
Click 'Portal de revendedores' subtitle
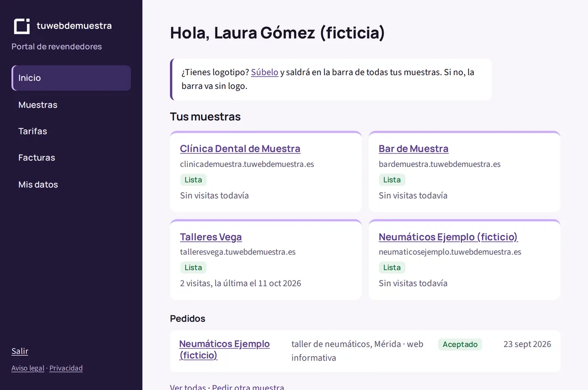pyautogui.click(x=57, y=46)
